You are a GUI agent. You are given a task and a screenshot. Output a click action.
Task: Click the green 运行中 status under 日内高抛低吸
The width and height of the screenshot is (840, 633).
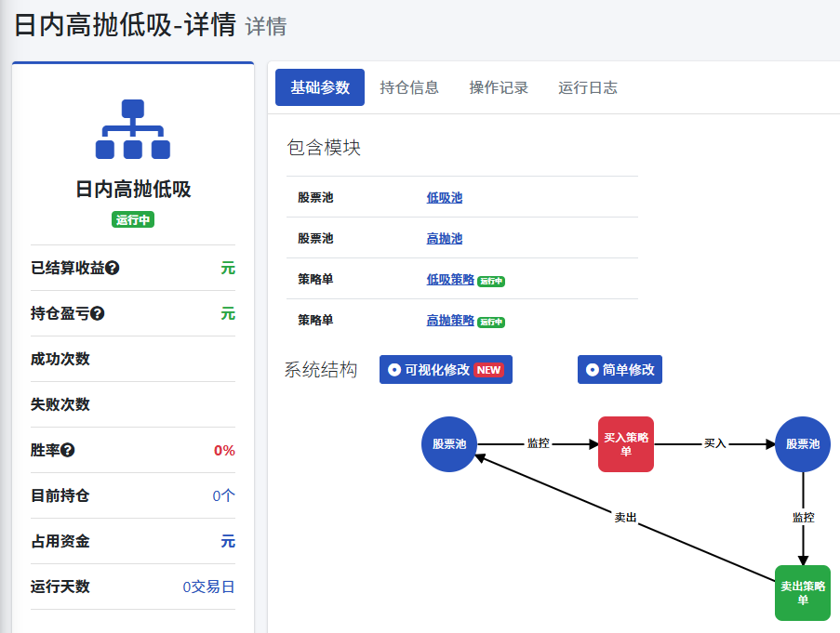coord(133,220)
